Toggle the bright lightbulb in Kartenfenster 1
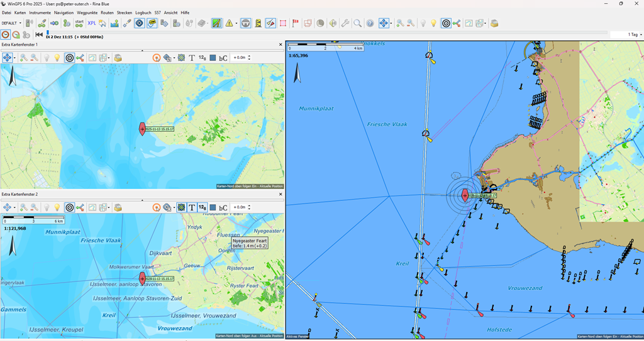This screenshot has height=341, width=644. [57, 58]
